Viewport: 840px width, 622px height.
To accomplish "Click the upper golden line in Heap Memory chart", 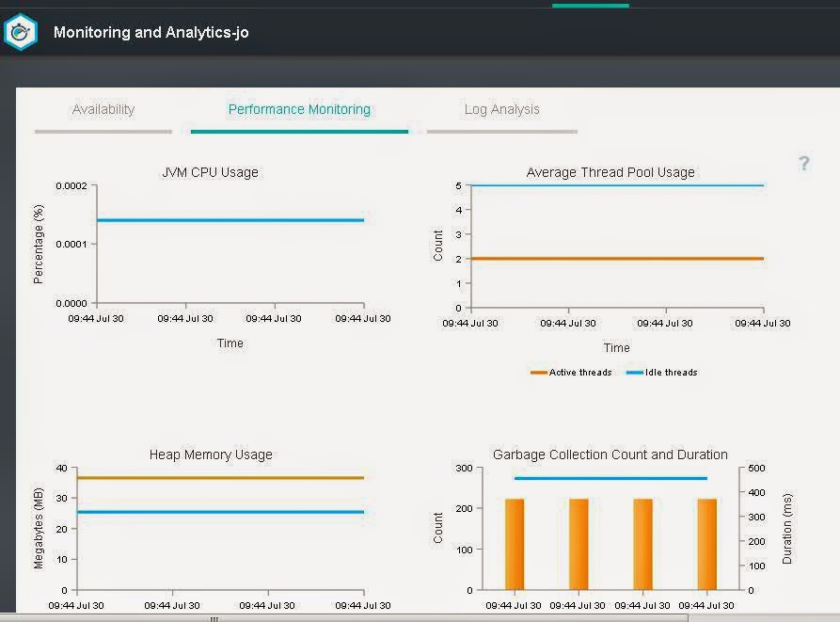I will coord(221,477).
